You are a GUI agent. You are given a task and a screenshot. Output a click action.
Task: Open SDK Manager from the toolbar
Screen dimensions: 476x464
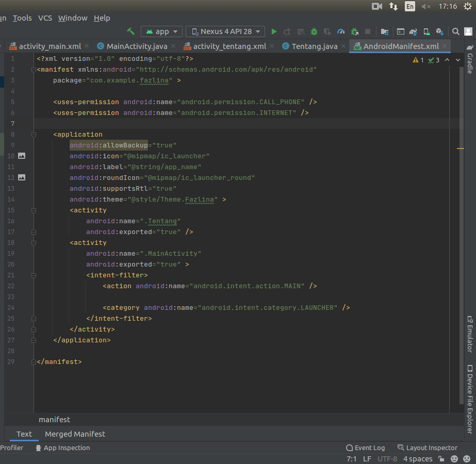(x=439, y=31)
